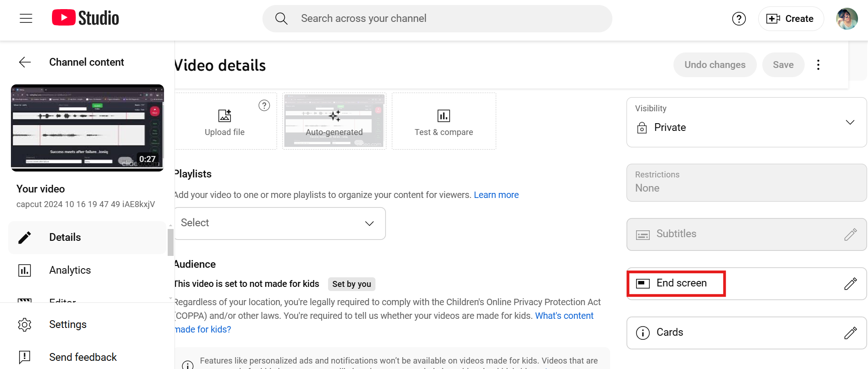Click the End screen pencil edit icon

pos(850,284)
